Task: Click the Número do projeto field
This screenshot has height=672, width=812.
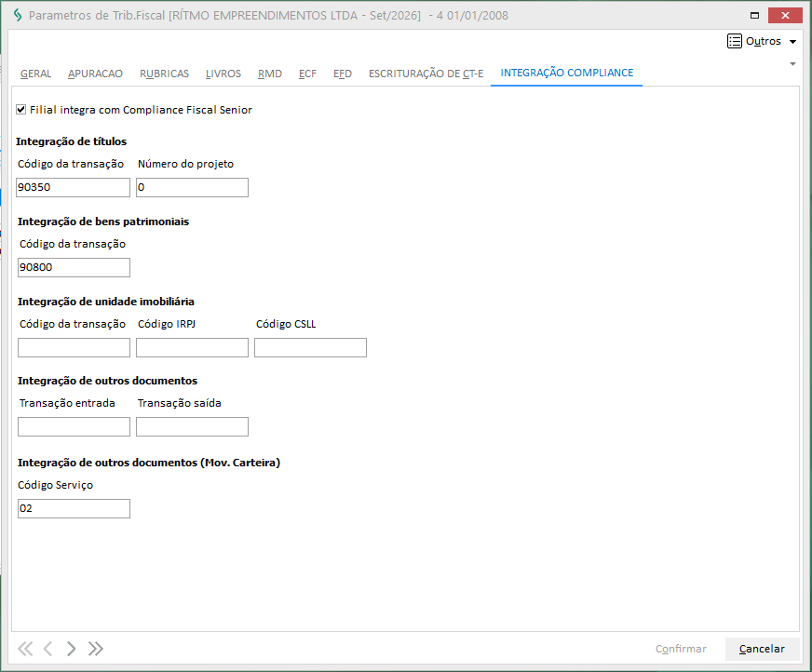Action: [192, 187]
